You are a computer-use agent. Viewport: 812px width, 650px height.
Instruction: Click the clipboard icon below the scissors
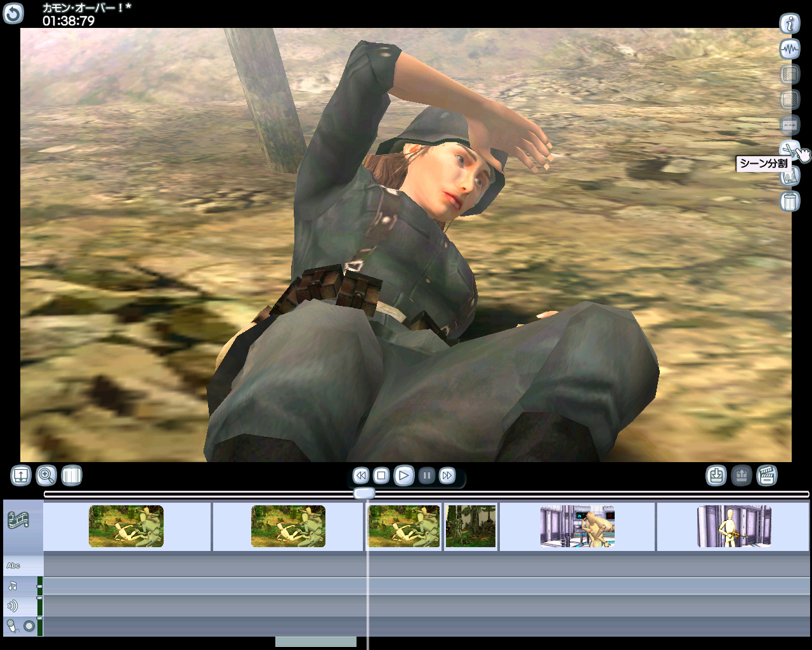[790, 177]
